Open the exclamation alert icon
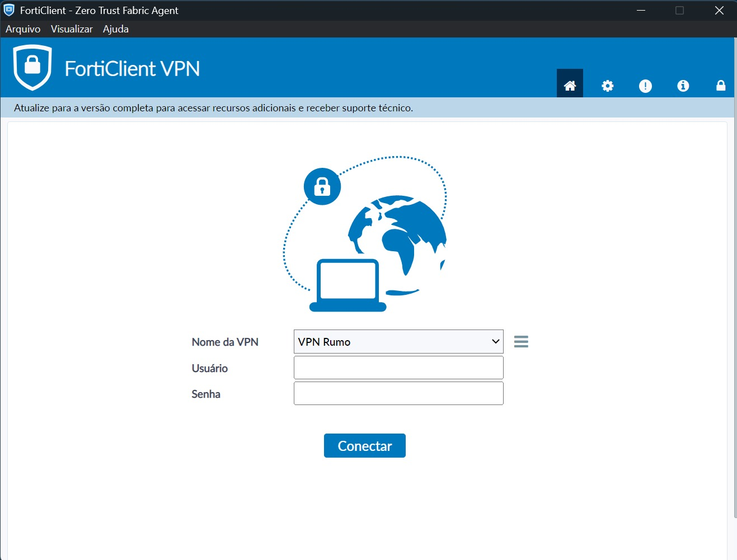Screen dimensions: 737x560 645,86
